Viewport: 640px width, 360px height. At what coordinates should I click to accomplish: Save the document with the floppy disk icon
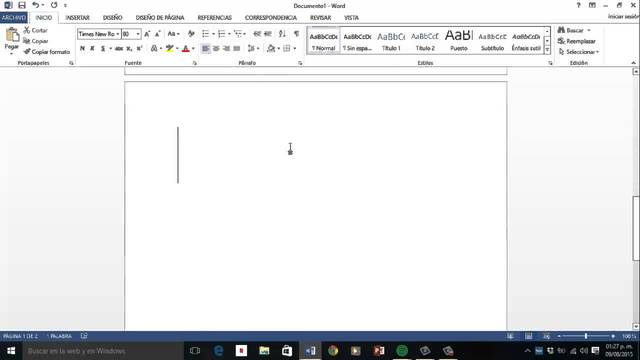pyautogui.click(x=22, y=5)
